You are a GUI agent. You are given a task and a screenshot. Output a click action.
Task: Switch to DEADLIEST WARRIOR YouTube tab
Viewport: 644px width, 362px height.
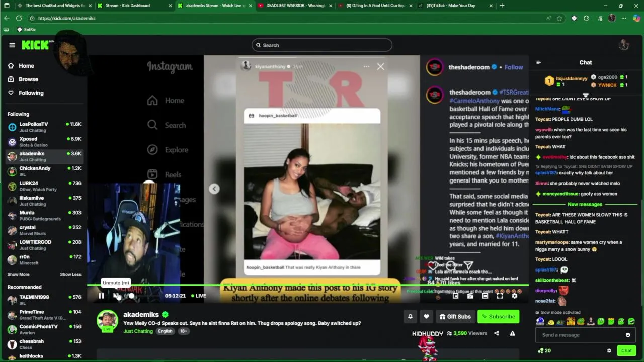[295, 6]
